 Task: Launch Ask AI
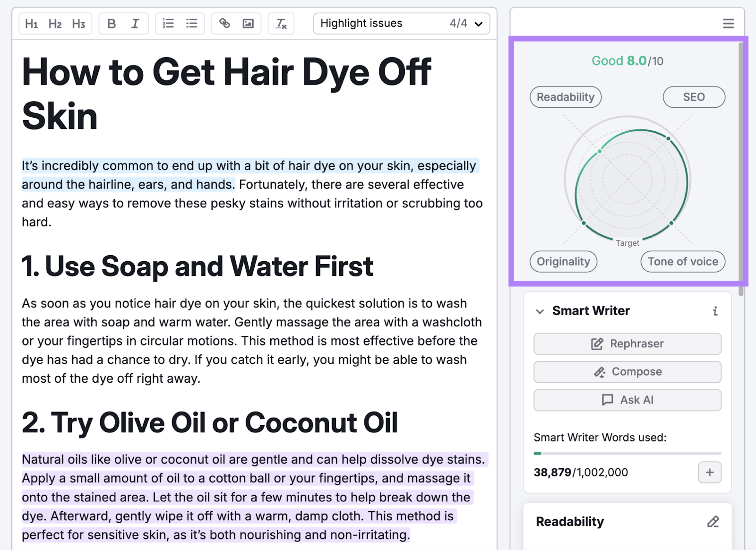point(627,400)
